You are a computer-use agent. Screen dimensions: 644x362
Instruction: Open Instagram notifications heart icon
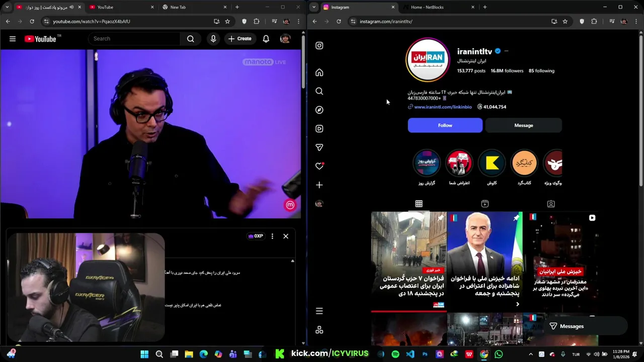(x=319, y=166)
